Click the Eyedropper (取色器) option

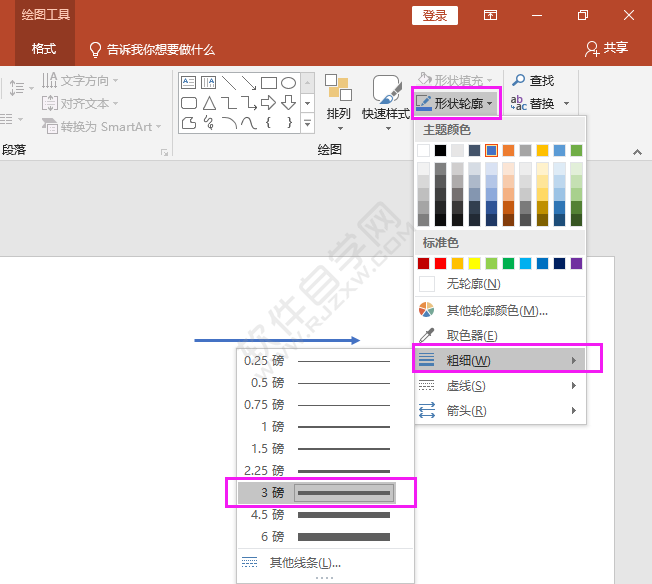500,335
